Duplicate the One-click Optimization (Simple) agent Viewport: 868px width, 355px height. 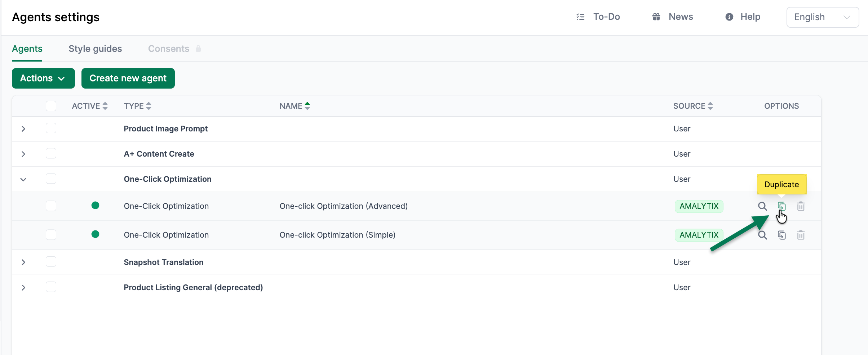click(781, 235)
